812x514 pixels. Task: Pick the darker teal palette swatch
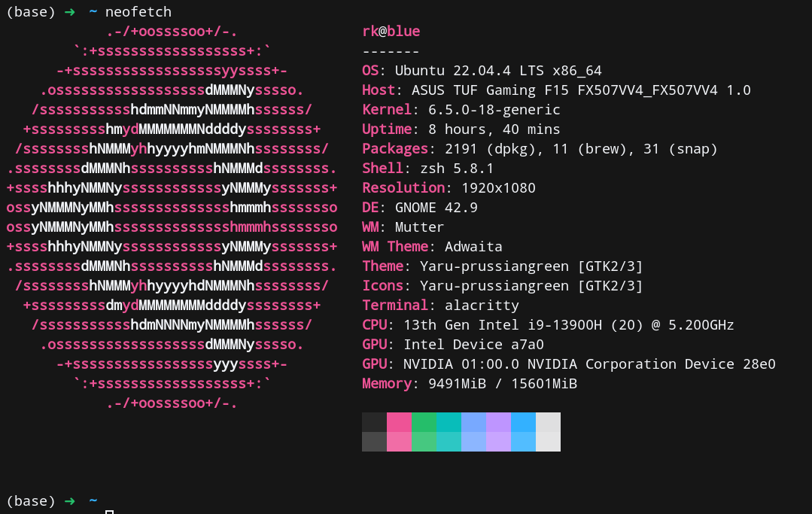[449, 422]
